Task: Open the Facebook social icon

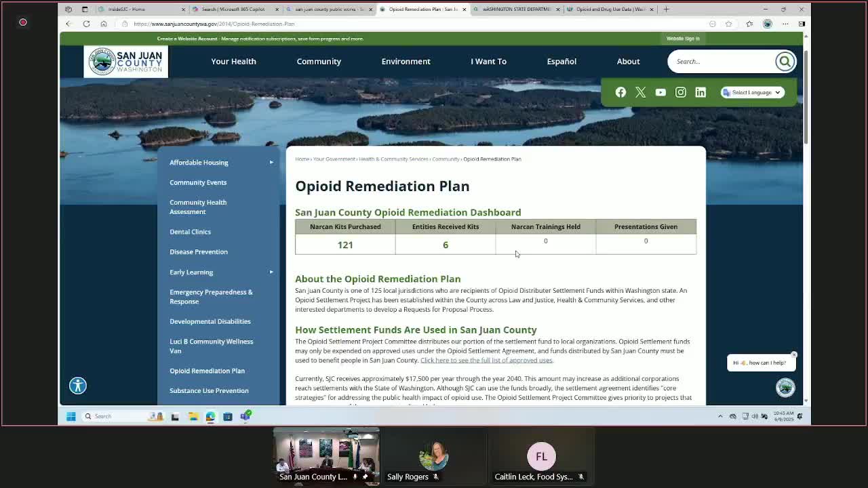Action: 620,92
